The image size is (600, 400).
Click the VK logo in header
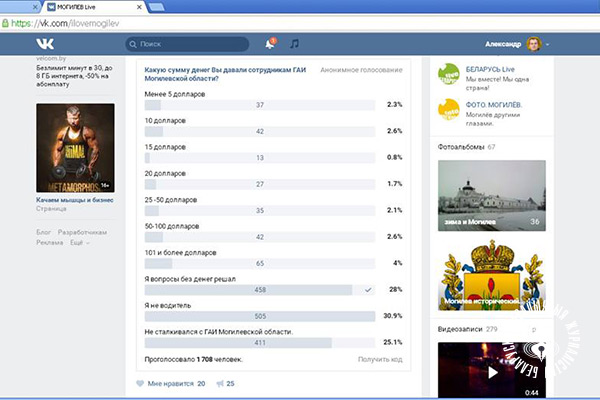pos(46,44)
